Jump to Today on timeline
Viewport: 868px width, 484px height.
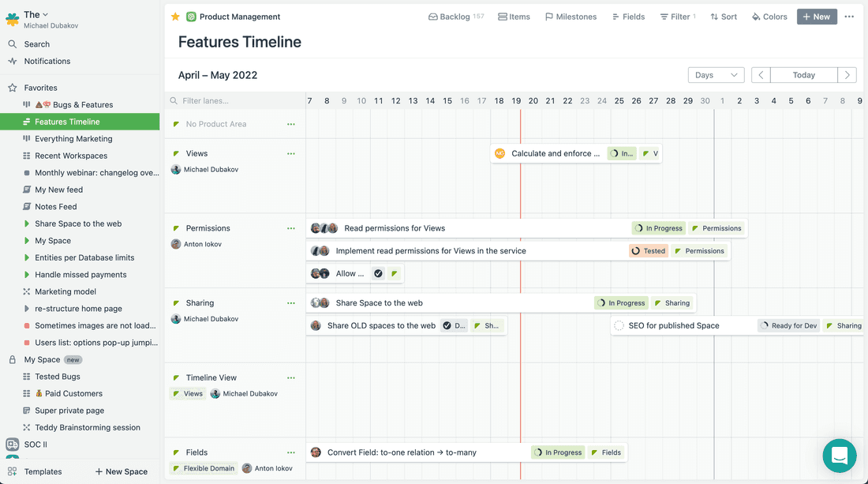803,75
